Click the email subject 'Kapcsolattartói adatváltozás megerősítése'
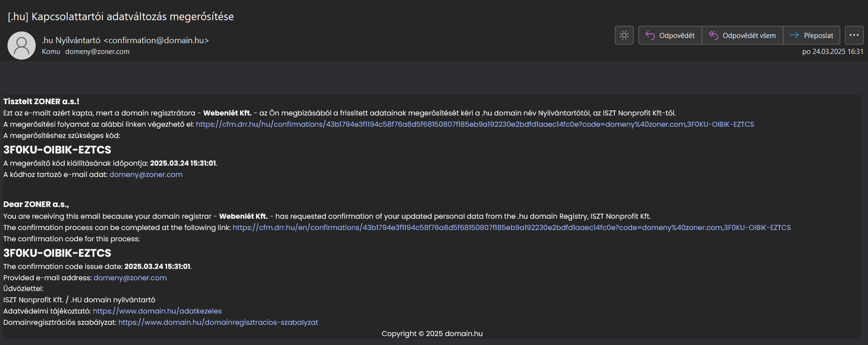The image size is (868, 345). (x=121, y=16)
